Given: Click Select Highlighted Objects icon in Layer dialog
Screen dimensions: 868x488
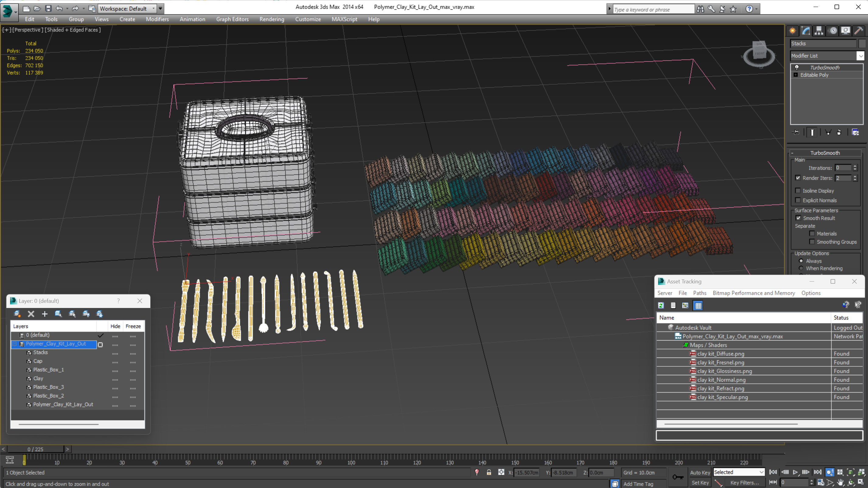Looking at the screenshot, I should 58,314.
